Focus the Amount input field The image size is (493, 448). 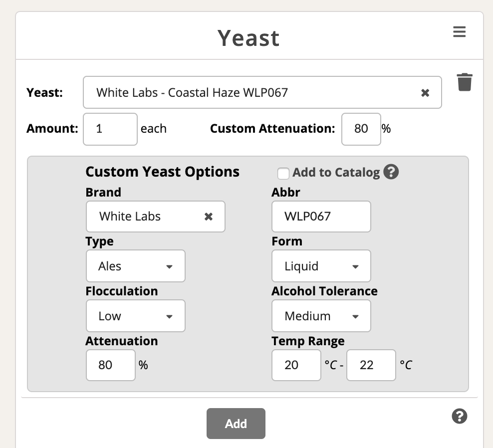coord(110,129)
